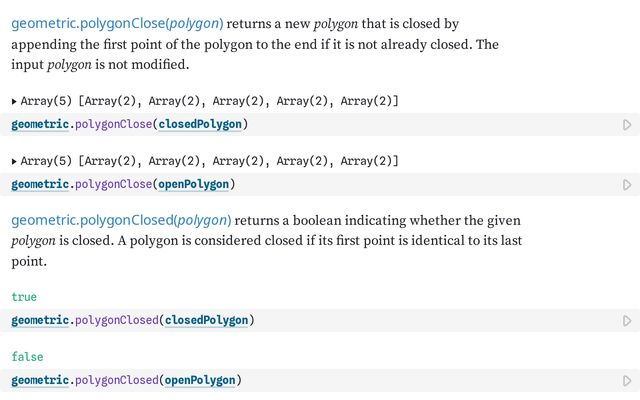640x400 pixels.
Task: Click geometric reference in polygonClosed(openPolygon) cell
Action: 40,380
